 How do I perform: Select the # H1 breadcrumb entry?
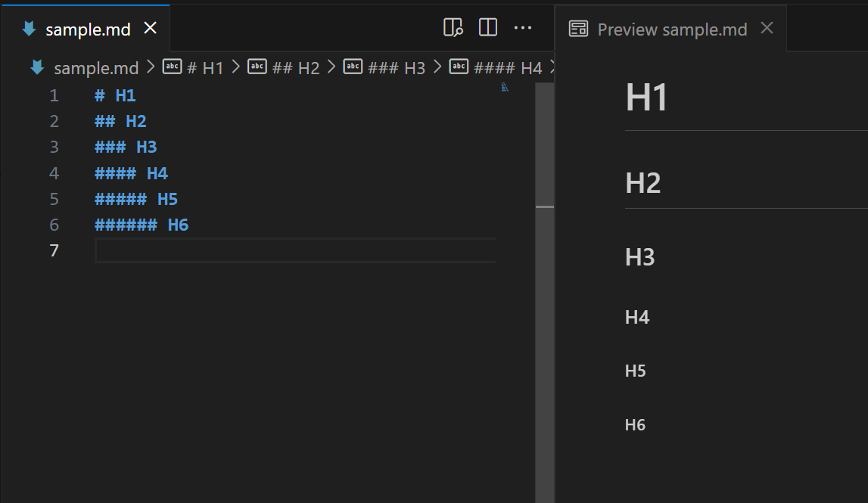pos(203,67)
